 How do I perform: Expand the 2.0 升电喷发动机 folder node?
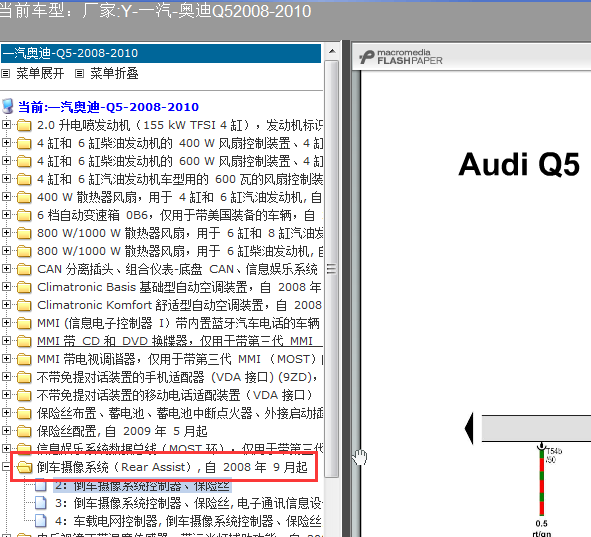coord(6,124)
